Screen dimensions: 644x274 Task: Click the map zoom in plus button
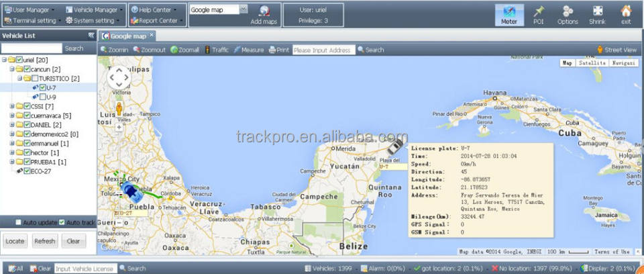click(119, 128)
